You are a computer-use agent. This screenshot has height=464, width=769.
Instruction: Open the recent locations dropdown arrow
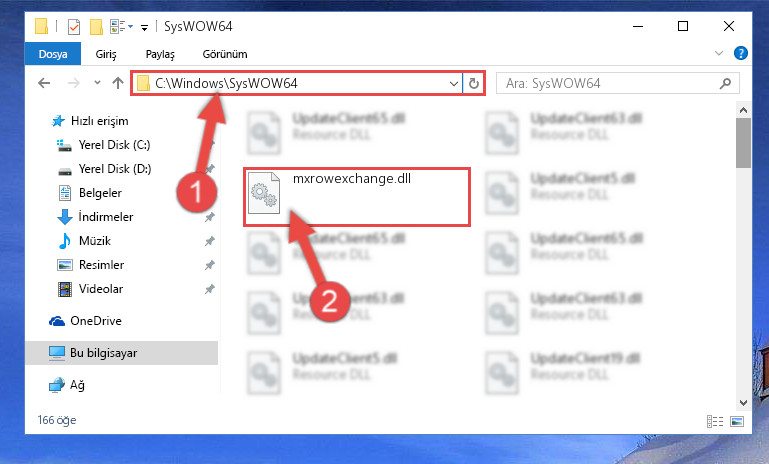(x=97, y=83)
